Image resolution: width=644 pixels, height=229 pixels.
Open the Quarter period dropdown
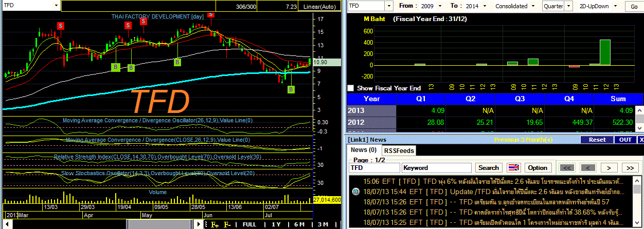click(569, 6)
